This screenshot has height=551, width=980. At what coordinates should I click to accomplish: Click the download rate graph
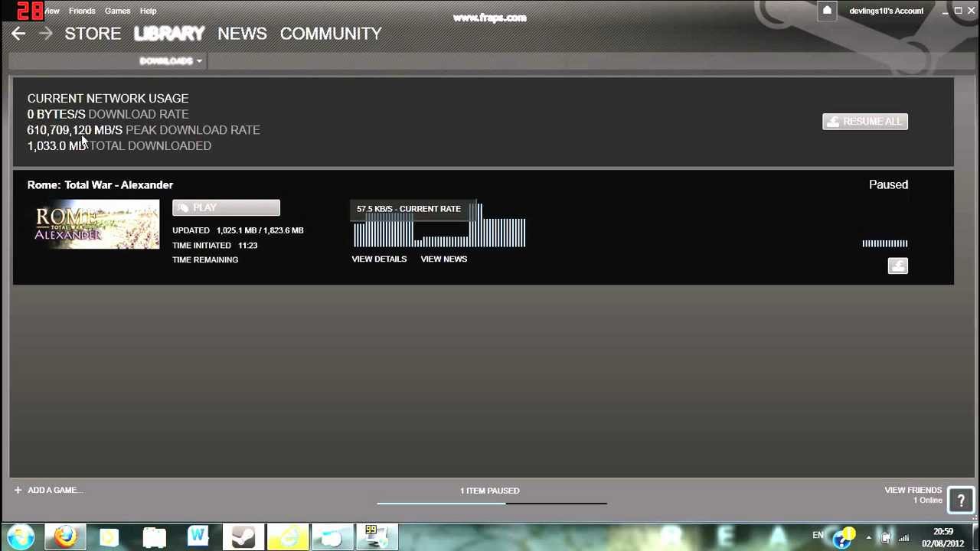[439, 225]
